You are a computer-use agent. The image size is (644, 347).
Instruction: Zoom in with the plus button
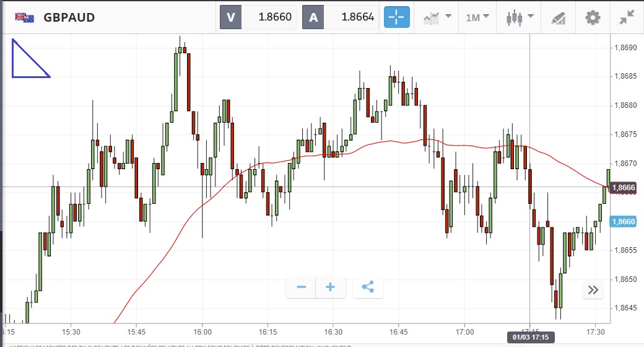330,288
